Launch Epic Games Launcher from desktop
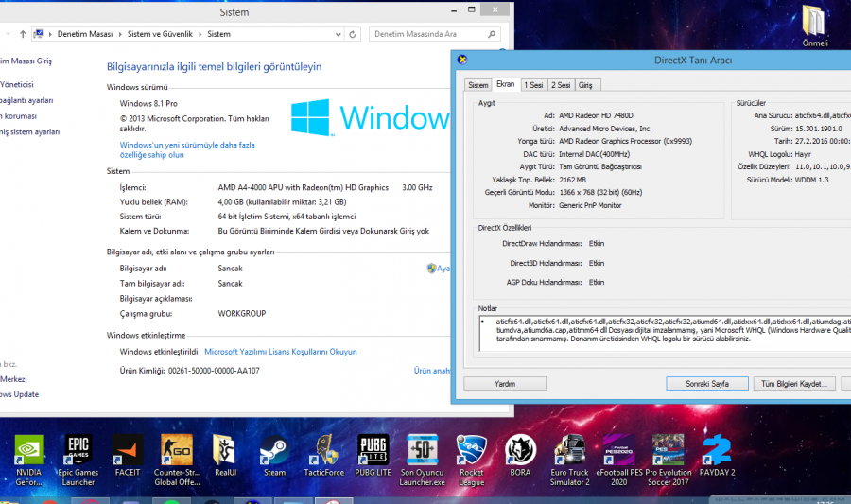Screen dimensions: 851x504 point(78,450)
